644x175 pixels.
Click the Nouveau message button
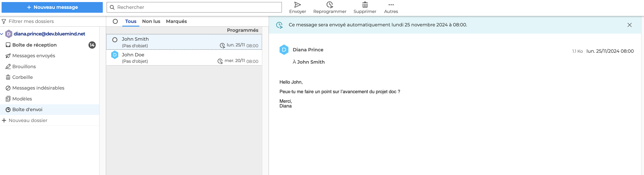(x=52, y=7)
